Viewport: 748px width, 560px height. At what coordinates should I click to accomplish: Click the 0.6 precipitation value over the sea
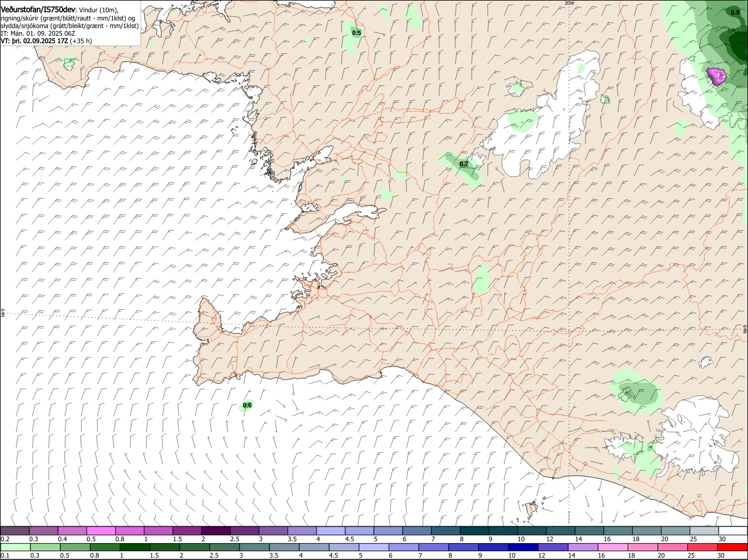click(x=247, y=405)
